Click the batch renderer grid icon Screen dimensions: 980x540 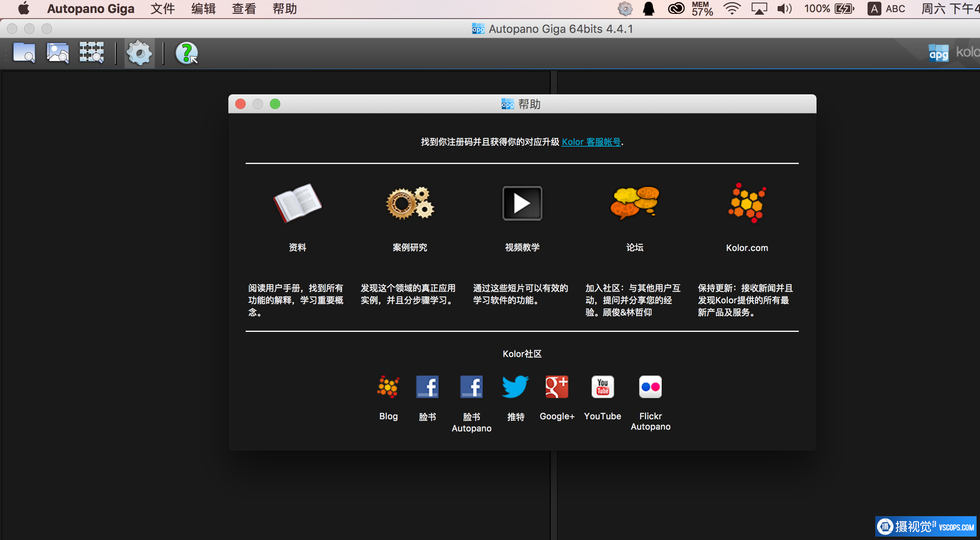(91, 53)
